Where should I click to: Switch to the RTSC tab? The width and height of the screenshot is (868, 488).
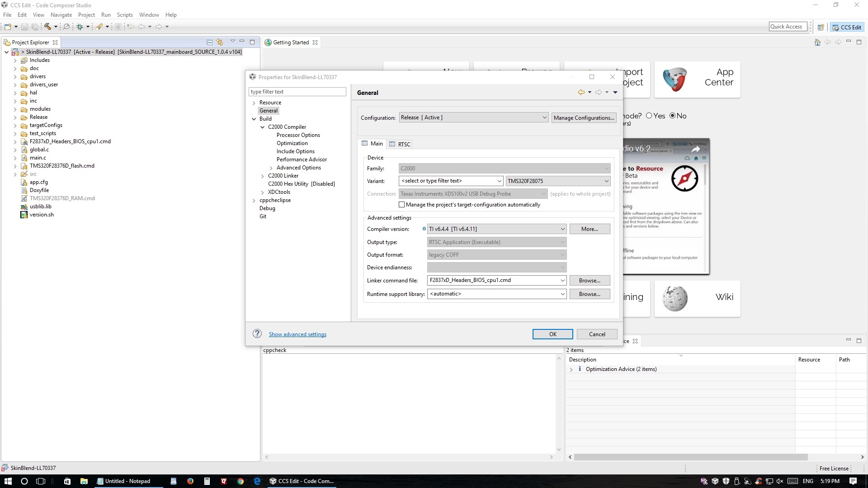click(x=400, y=144)
